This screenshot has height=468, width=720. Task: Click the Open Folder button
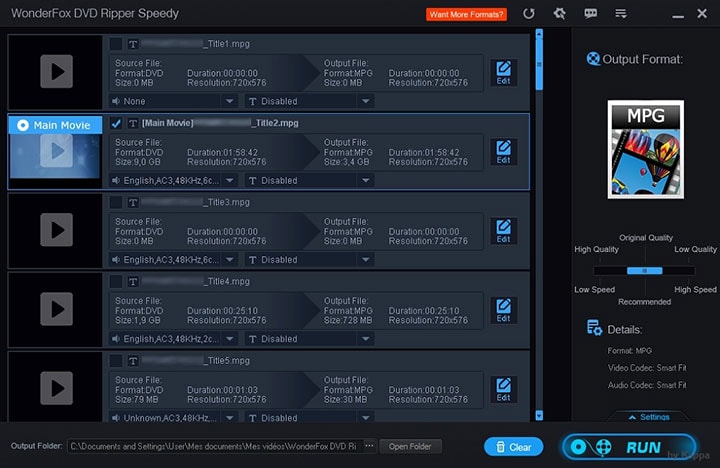coord(410,446)
